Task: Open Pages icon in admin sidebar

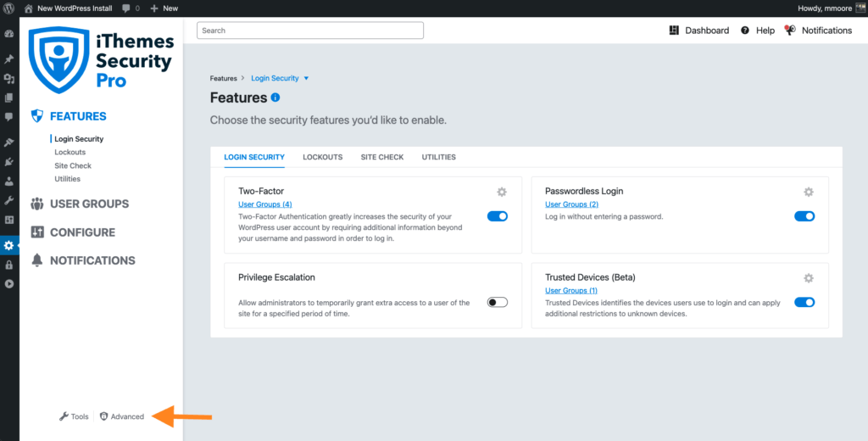Action: click(8, 98)
